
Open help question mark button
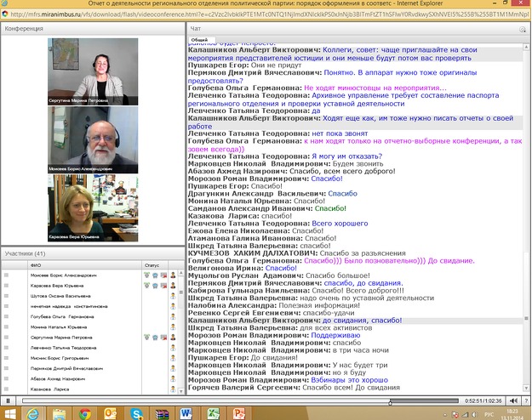coord(526,401)
